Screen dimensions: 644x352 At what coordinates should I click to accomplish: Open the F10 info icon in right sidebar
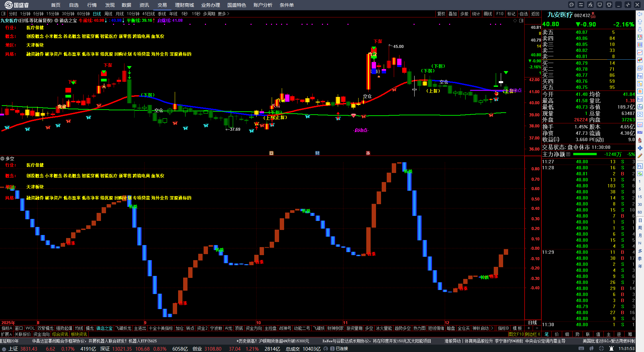(x=640, y=76)
